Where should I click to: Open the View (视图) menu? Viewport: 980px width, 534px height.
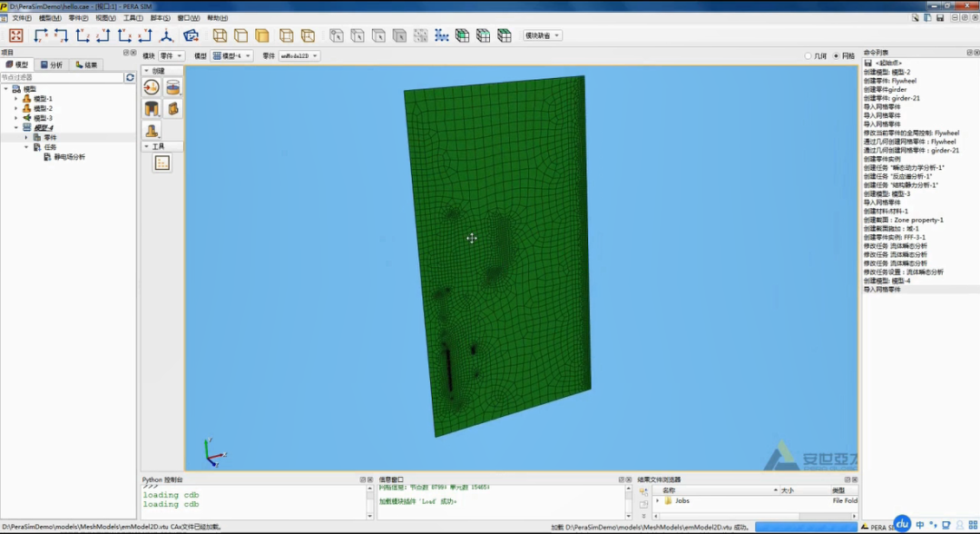point(105,18)
